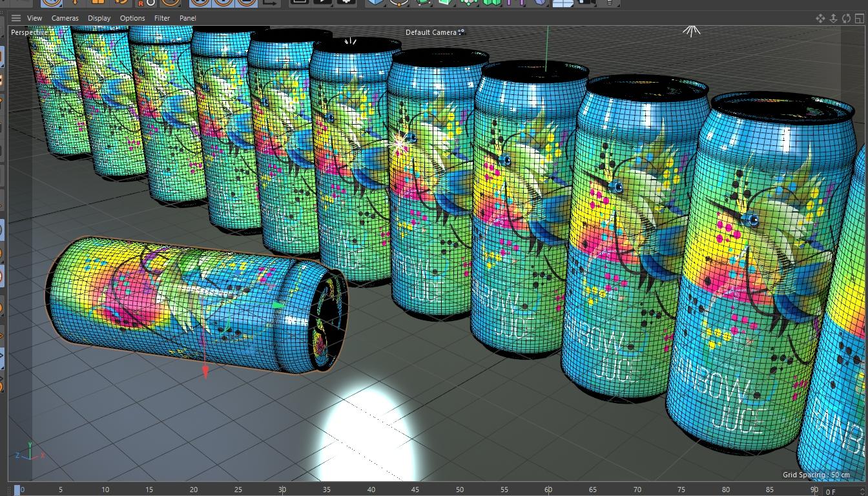Click the 0 F current frame field
This screenshot has width=868, height=496.
point(843,491)
